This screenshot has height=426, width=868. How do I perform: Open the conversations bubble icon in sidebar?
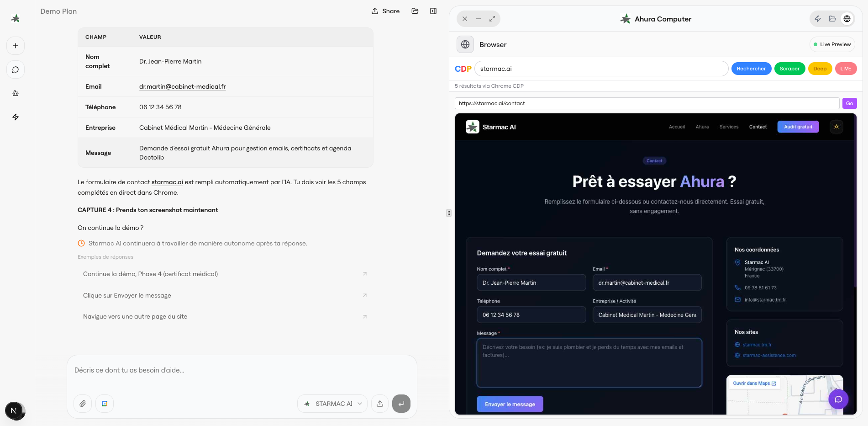tap(16, 69)
